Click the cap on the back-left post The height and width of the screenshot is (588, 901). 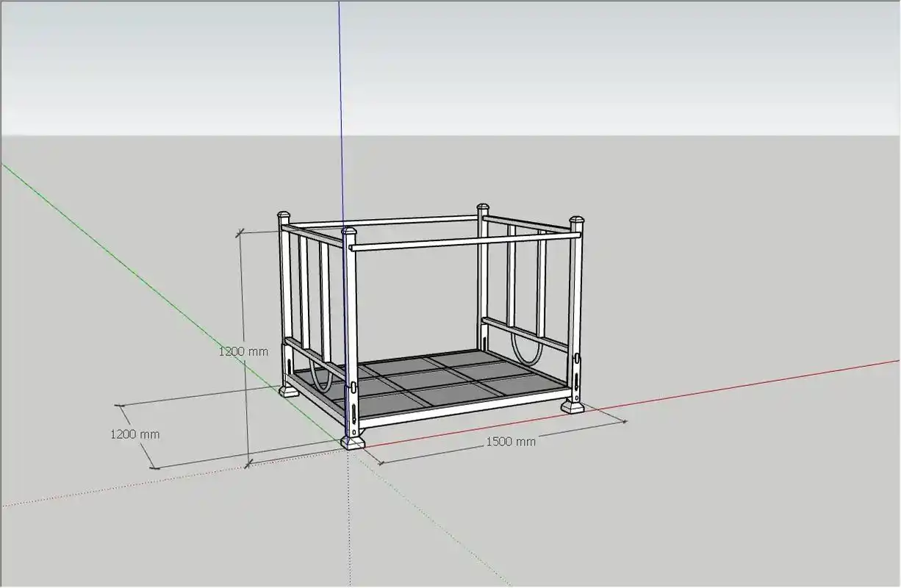click(284, 216)
